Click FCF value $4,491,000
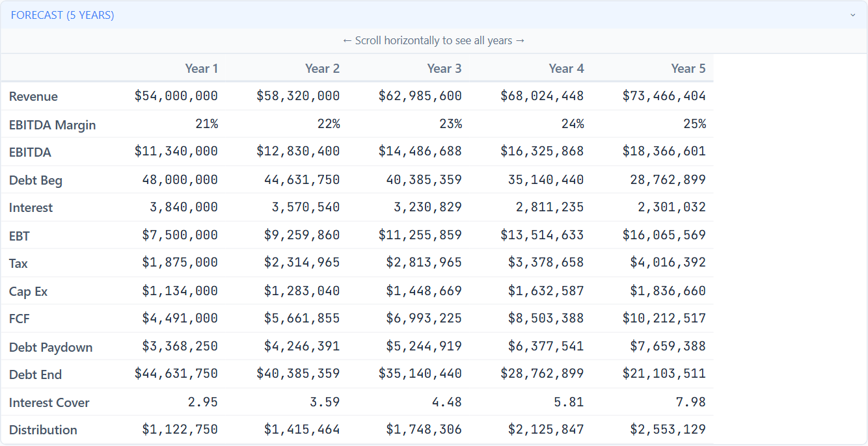The height and width of the screenshot is (446, 868). pyautogui.click(x=180, y=318)
